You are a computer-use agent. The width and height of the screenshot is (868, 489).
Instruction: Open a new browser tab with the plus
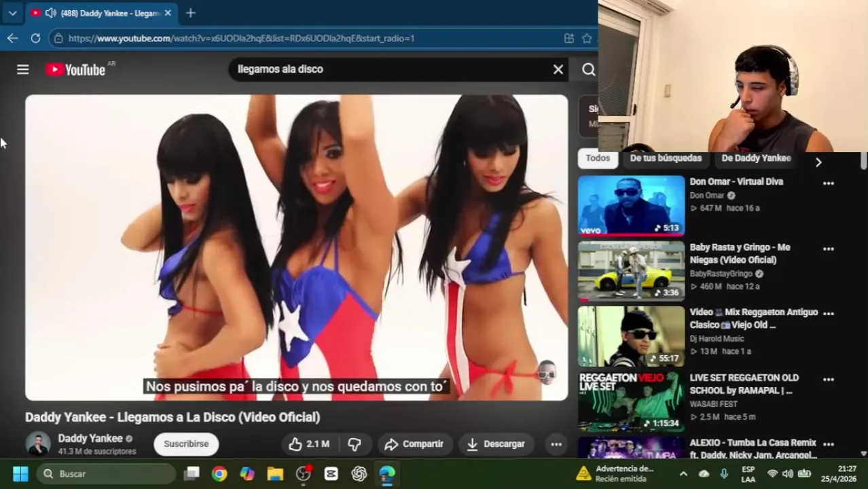pyautogui.click(x=191, y=13)
